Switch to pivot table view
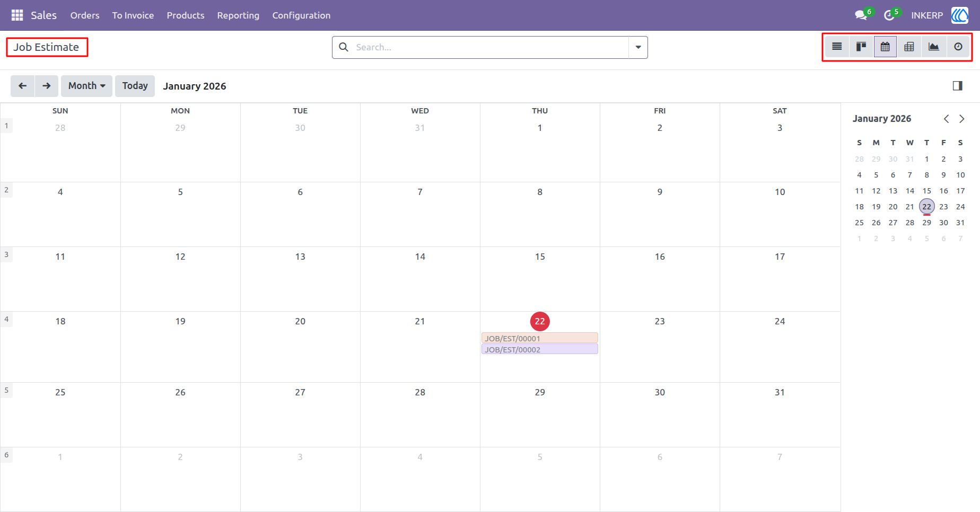This screenshot has height=512, width=980. [909, 47]
